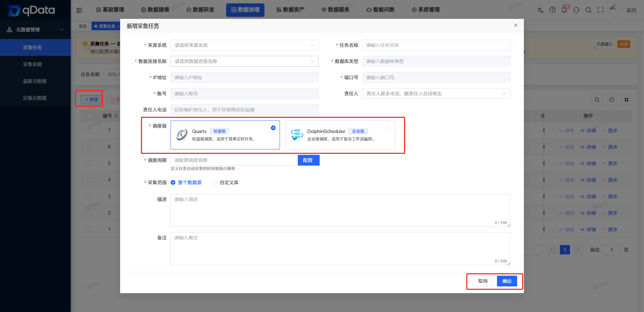Click 修改 in row 7
This screenshot has height=312, width=644.
tap(567, 131)
